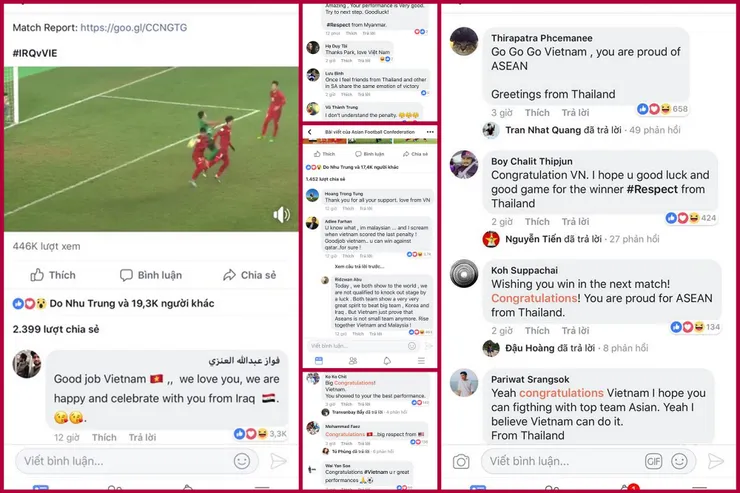This screenshot has width=740, height=493.
Task: Like Boy Chalit Thipjun's comment via Thích
Action: [x=537, y=221]
